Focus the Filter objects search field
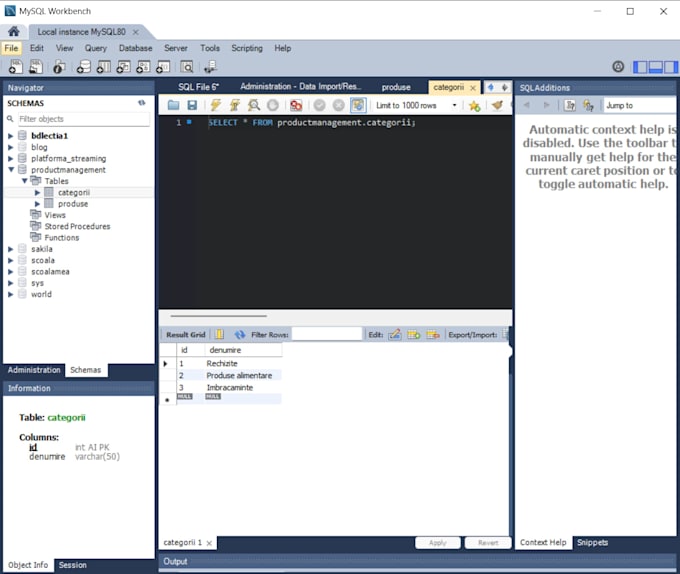Viewport: 680px width, 574px height. click(84, 119)
